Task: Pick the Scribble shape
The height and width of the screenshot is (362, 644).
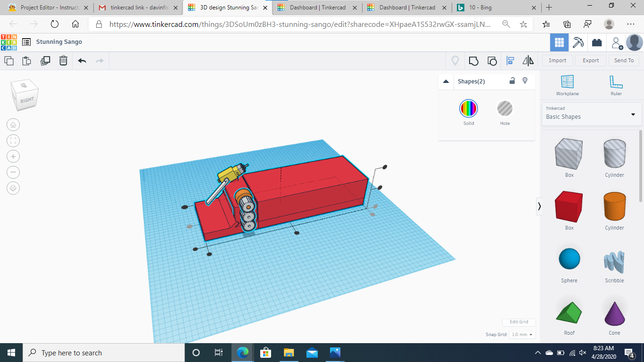Action: click(614, 261)
